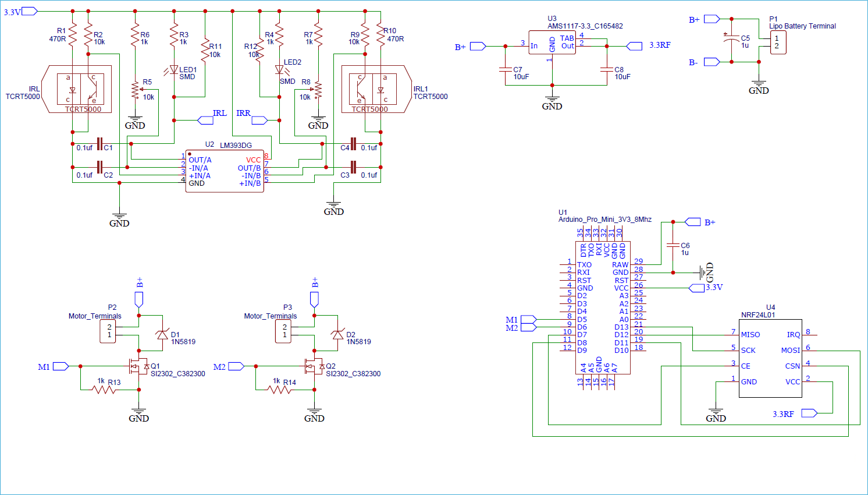
Task: Select the B+ flag next to C5
Action: 712,19
